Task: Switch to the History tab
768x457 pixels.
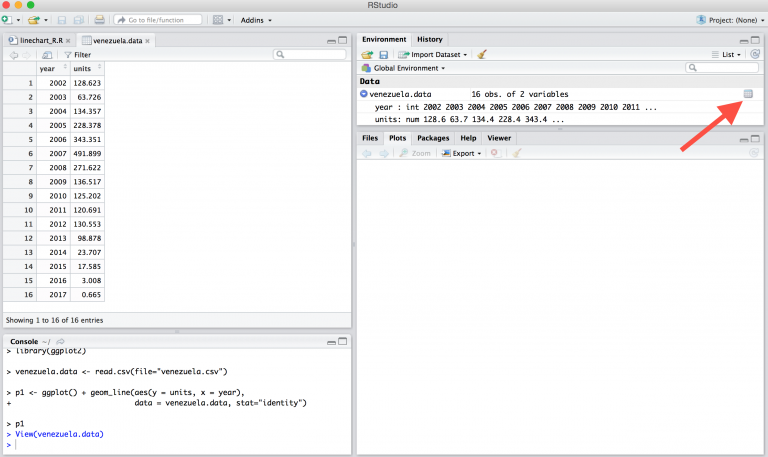Action: (x=429, y=39)
